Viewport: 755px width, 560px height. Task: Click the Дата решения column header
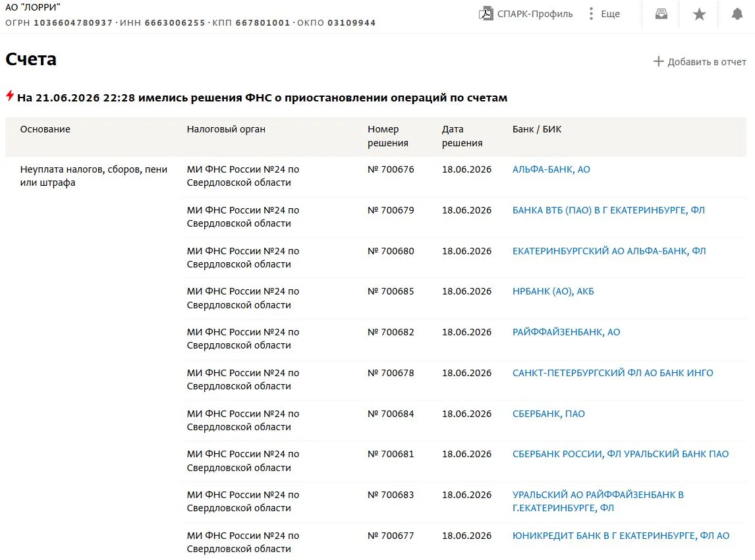point(462,136)
